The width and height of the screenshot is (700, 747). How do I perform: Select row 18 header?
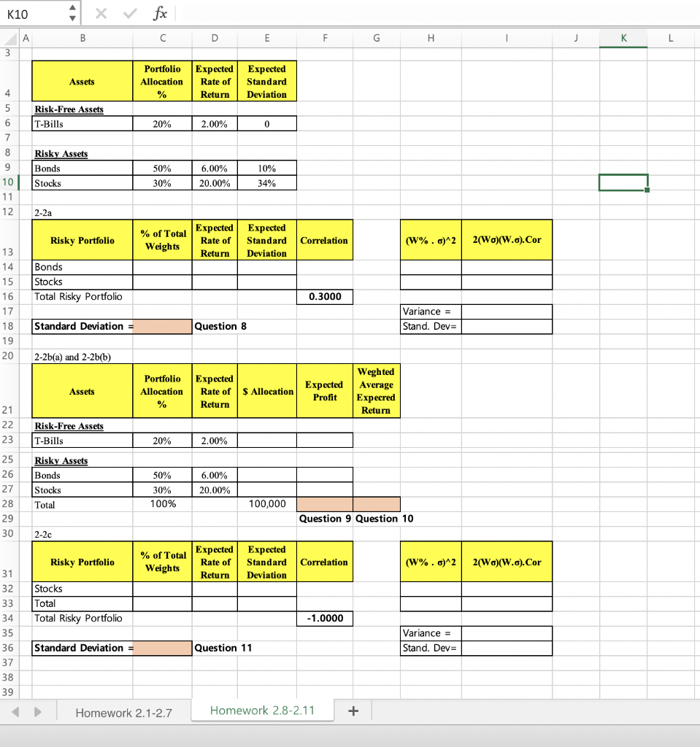tap(8, 326)
